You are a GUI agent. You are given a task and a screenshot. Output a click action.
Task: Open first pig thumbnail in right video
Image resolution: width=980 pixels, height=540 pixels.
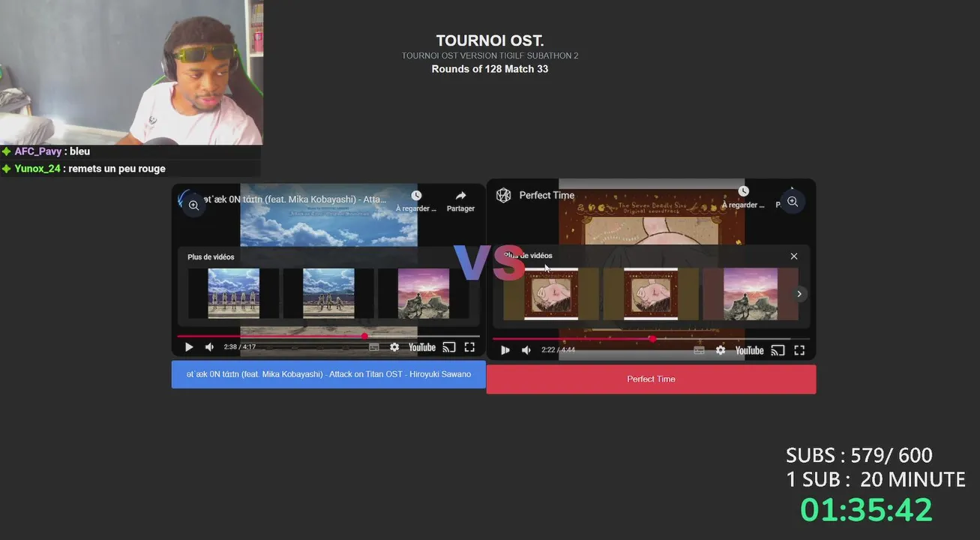551,294
